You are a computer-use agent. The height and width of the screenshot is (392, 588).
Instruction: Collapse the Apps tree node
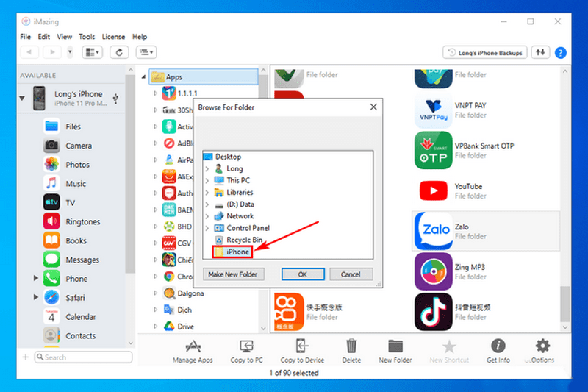(143, 77)
